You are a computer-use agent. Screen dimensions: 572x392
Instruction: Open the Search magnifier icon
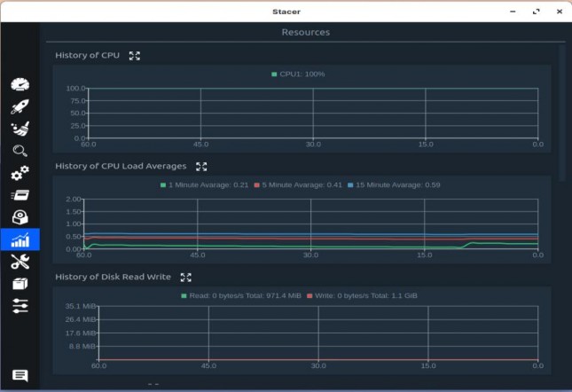pos(20,151)
